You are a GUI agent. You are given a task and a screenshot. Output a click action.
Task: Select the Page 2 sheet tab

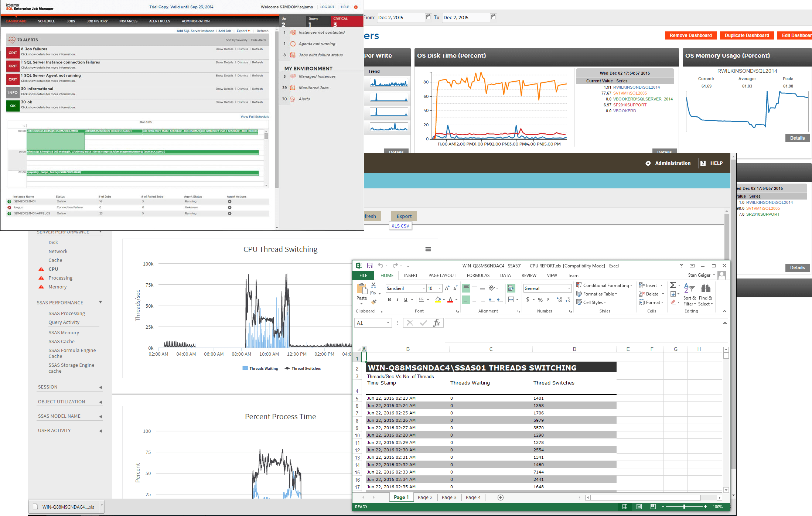click(425, 498)
